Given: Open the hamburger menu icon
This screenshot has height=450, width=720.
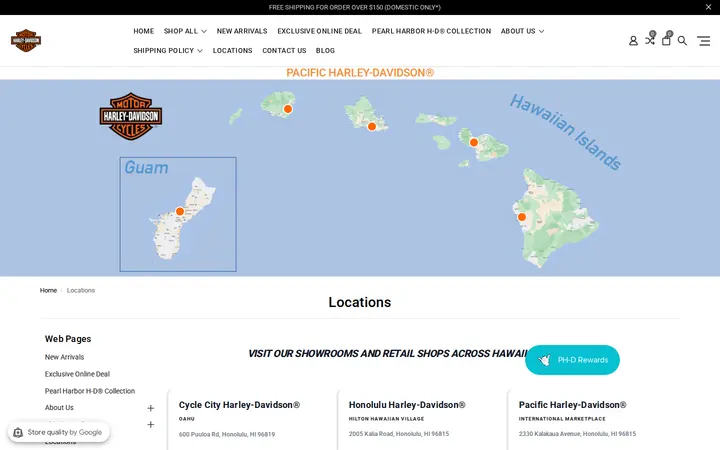Looking at the screenshot, I should (703, 41).
